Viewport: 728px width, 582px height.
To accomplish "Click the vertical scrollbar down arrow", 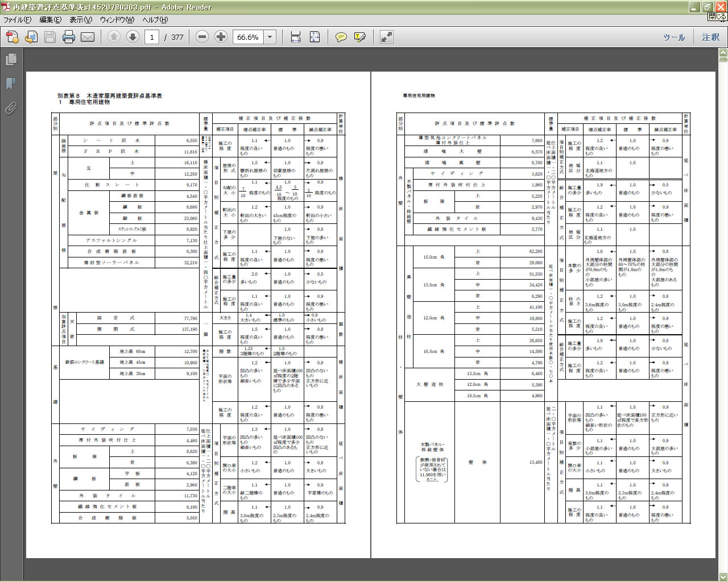I will pos(723,577).
